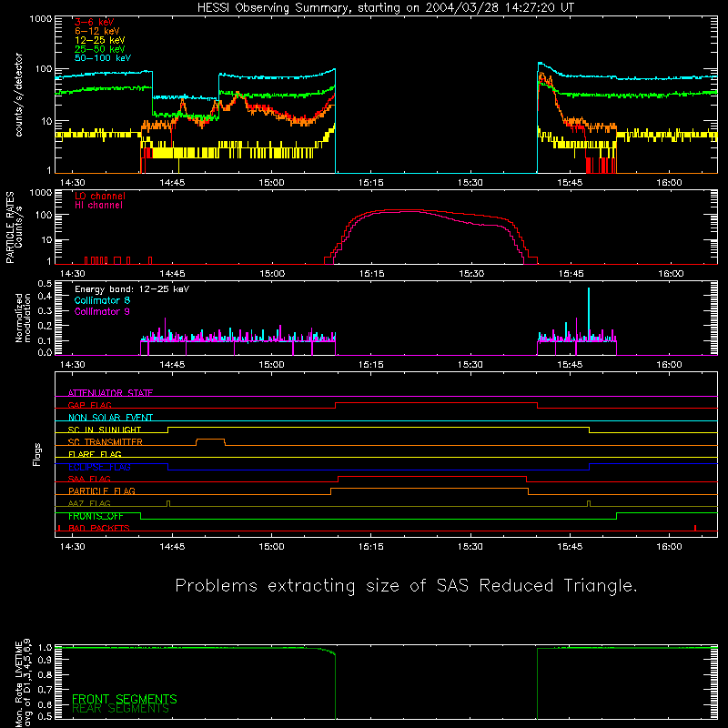728x728 pixels.
Task: Click the Energy band: 12-25 keV label
Action: (x=132, y=289)
